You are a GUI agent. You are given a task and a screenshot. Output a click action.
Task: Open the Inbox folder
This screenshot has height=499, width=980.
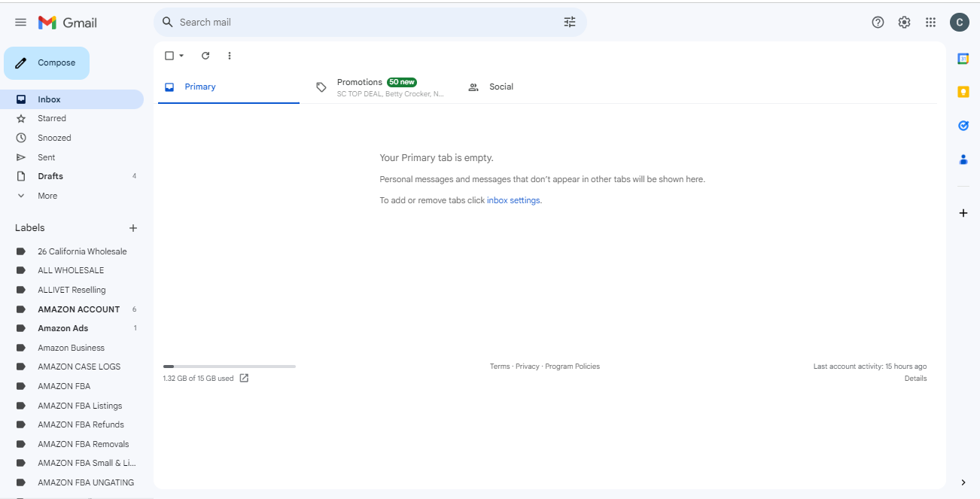(x=72, y=99)
